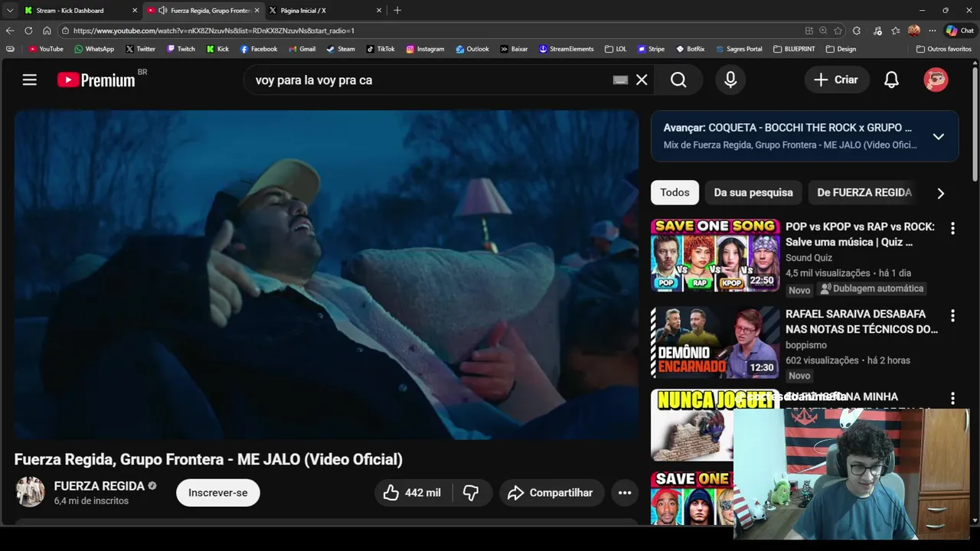Open more actions three-dot button
The width and height of the screenshot is (980, 551).
tap(625, 493)
